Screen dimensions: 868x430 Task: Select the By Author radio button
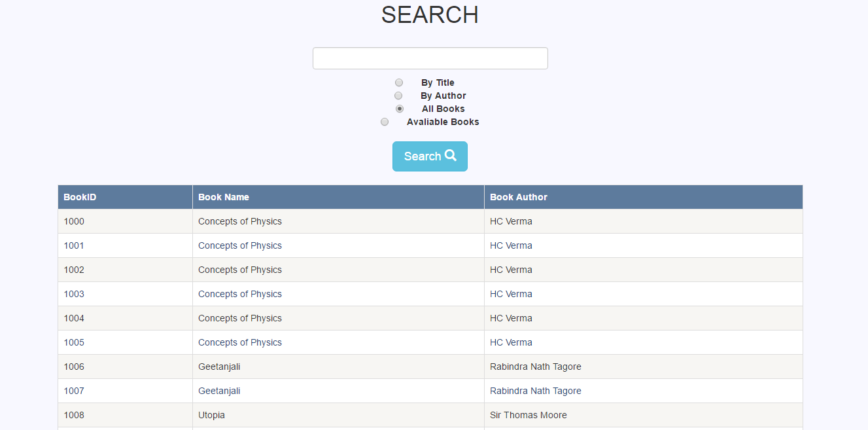pos(398,96)
